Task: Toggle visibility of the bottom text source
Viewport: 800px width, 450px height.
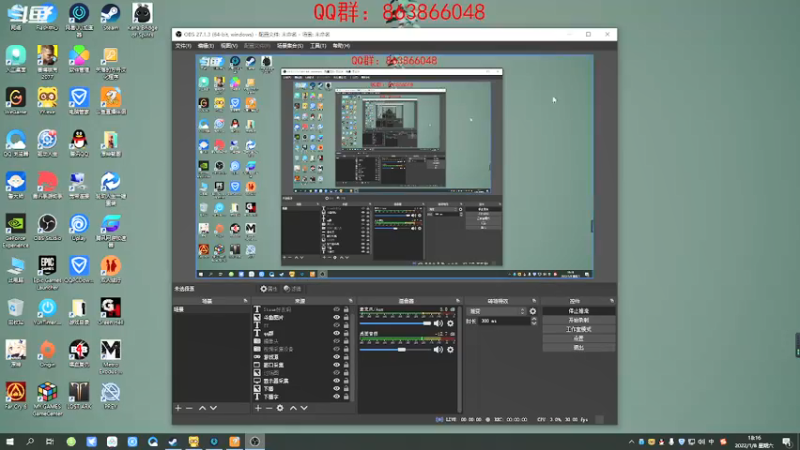Action: (336, 396)
